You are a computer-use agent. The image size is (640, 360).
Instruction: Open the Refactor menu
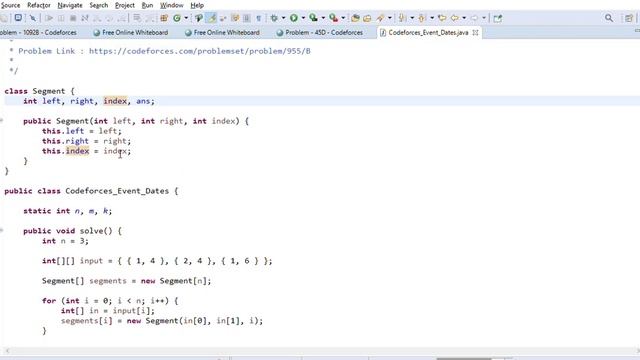tap(39, 5)
